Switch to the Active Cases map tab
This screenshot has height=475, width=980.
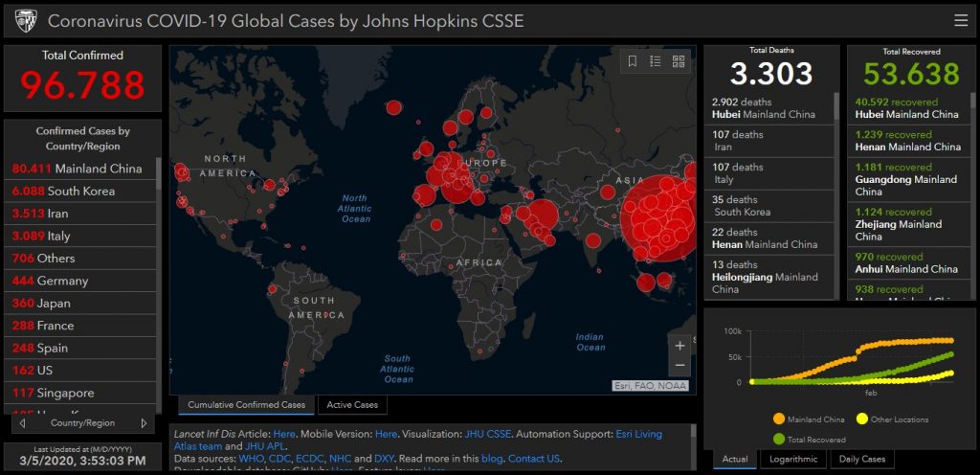(x=352, y=405)
